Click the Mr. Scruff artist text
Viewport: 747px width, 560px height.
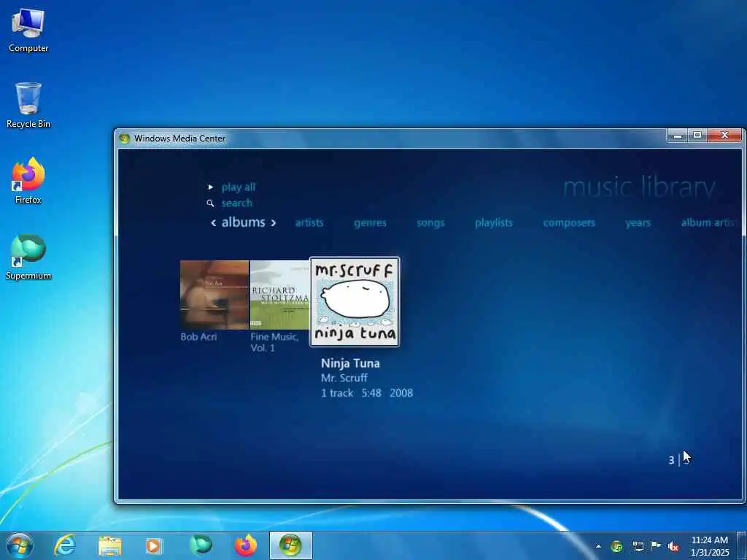[x=344, y=378]
